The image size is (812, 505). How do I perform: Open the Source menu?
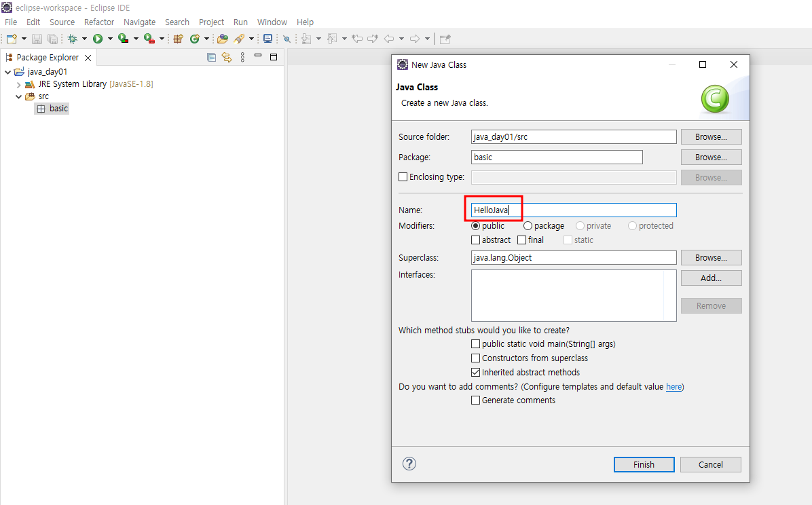tap(62, 22)
